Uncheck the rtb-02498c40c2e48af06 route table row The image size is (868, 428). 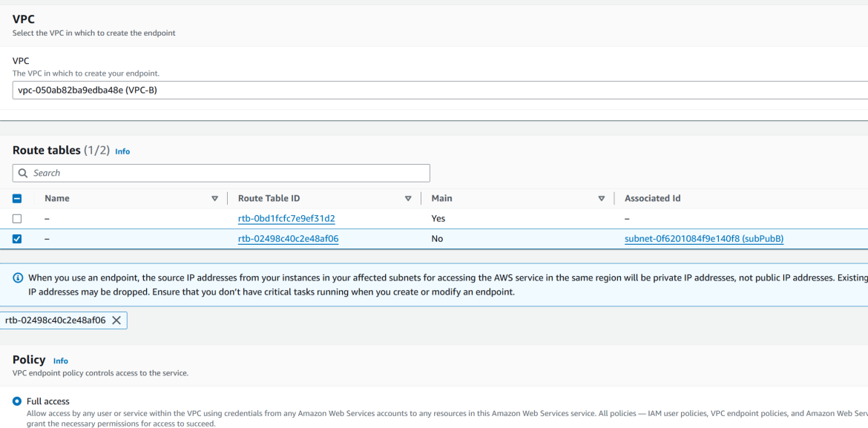point(18,238)
